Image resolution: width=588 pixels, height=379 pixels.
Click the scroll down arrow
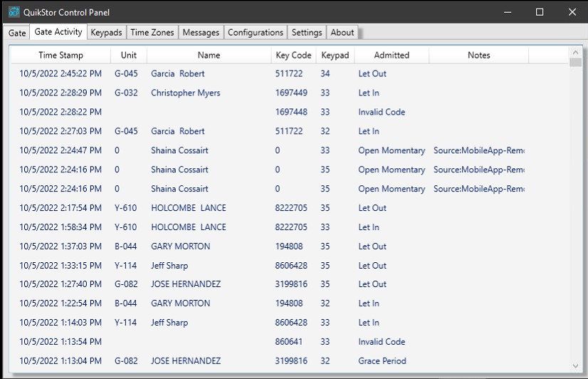[575, 366]
